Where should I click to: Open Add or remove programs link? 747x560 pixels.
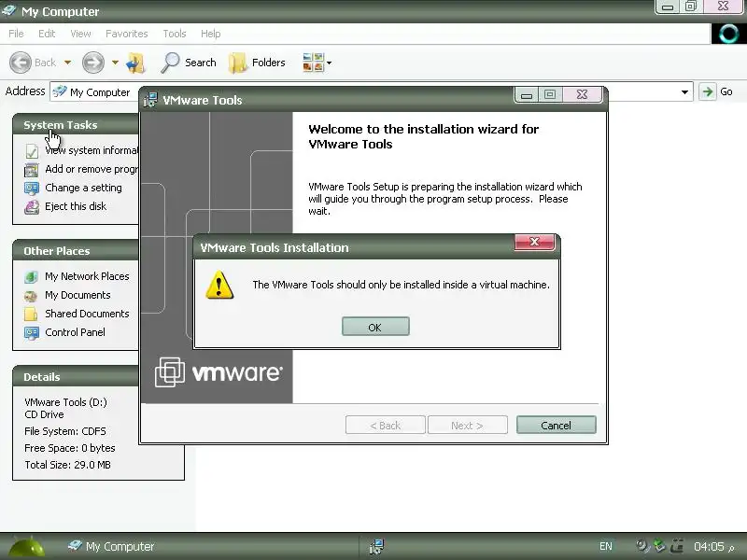coord(92,169)
